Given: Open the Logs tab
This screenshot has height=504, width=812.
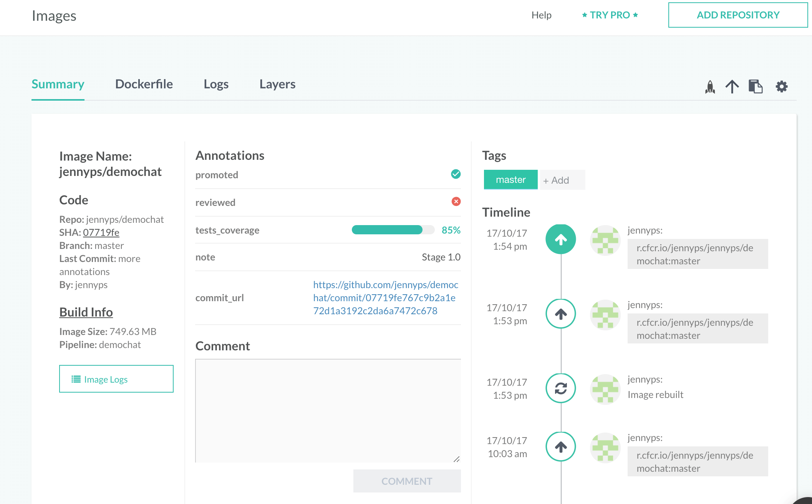Looking at the screenshot, I should coord(216,84).
